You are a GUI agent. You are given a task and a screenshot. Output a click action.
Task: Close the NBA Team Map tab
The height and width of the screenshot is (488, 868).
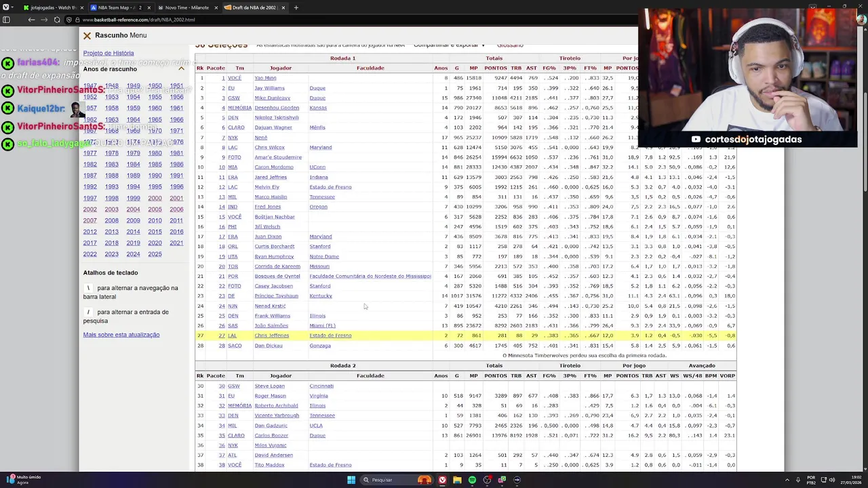pyautogui.click(x=149, y=7)
